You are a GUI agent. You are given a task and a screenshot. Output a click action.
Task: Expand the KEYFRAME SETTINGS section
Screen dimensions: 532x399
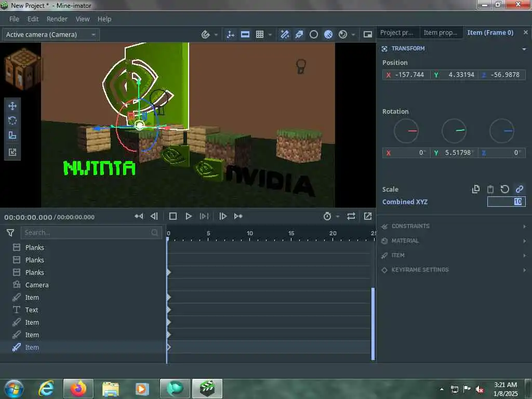(525, 270)
